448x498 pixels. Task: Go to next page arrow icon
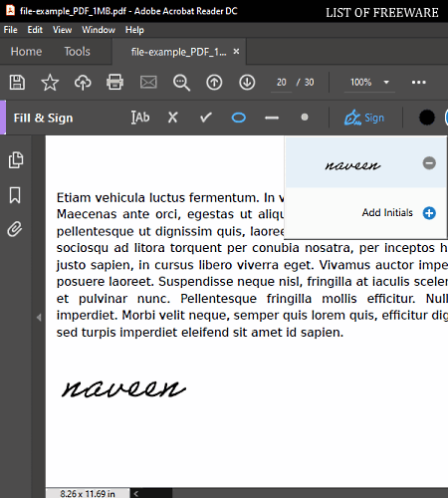pyautogui.click(x=247, y=83)
